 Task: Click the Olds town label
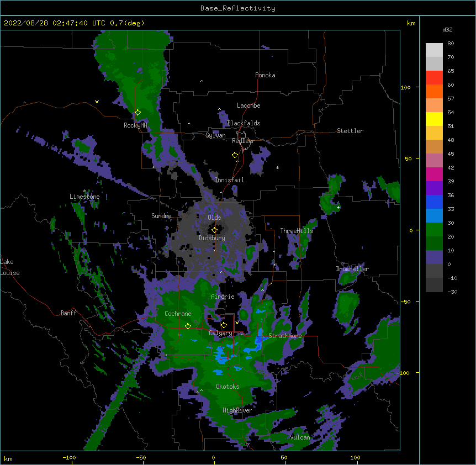[x=214, y=218]
